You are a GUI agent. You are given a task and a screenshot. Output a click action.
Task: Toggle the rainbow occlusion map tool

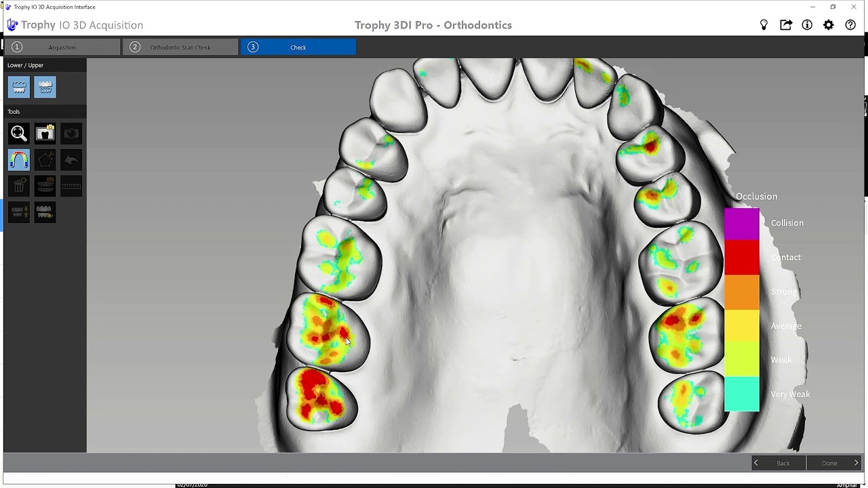(19, 160)
